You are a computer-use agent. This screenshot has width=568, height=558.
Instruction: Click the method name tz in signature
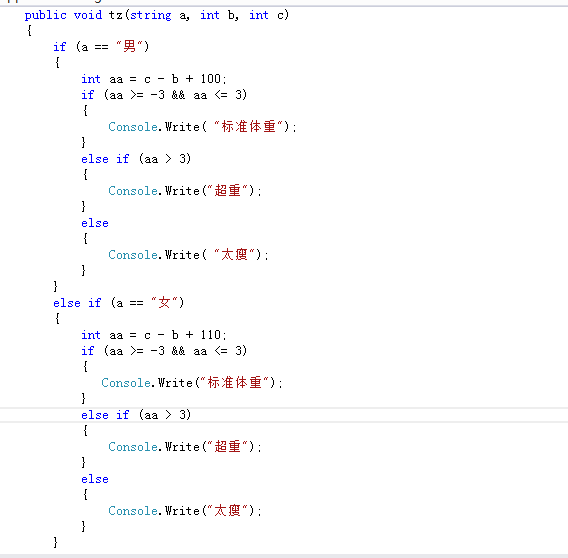(x=116, y=15)
